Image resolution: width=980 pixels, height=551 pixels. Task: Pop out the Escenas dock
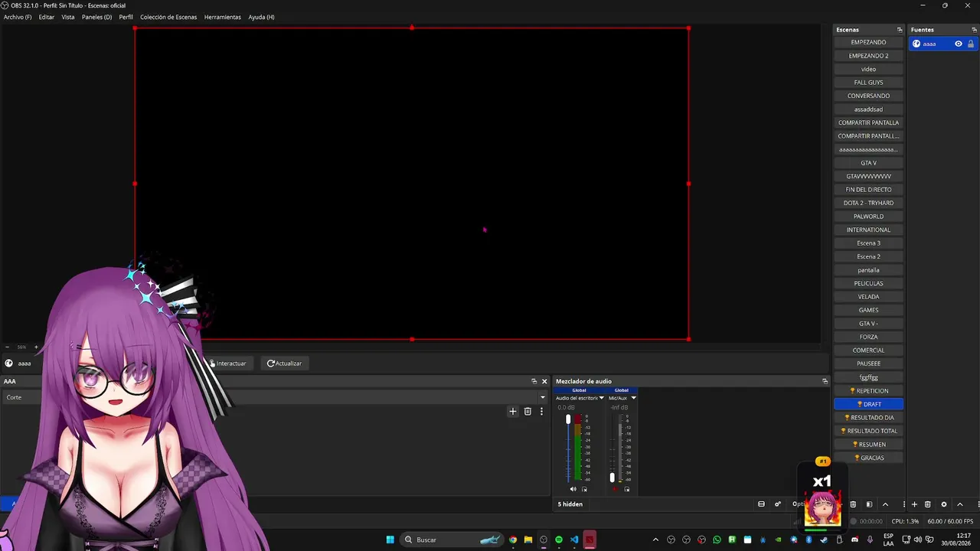[900, 30]
